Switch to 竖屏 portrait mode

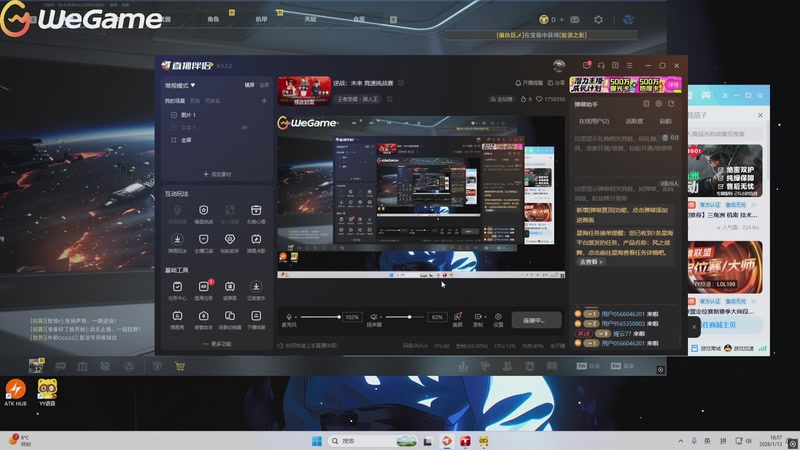[x=264, y=85]
